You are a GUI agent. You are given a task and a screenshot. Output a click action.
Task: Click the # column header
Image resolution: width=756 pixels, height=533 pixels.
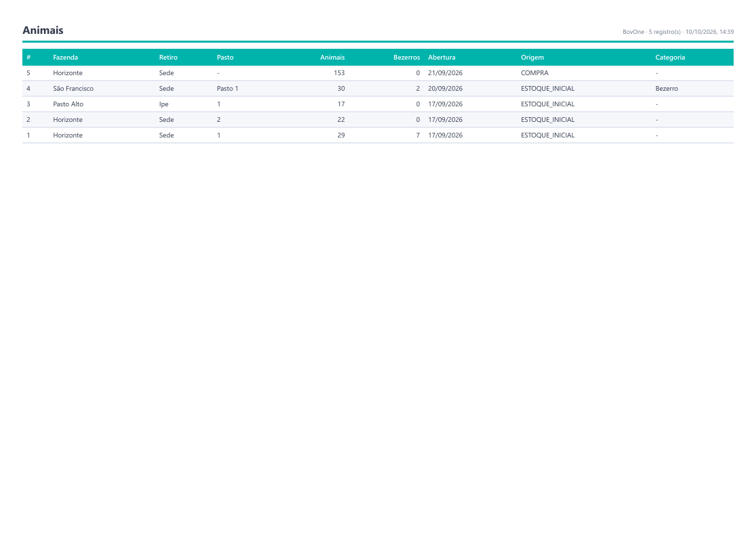[28, 58]
